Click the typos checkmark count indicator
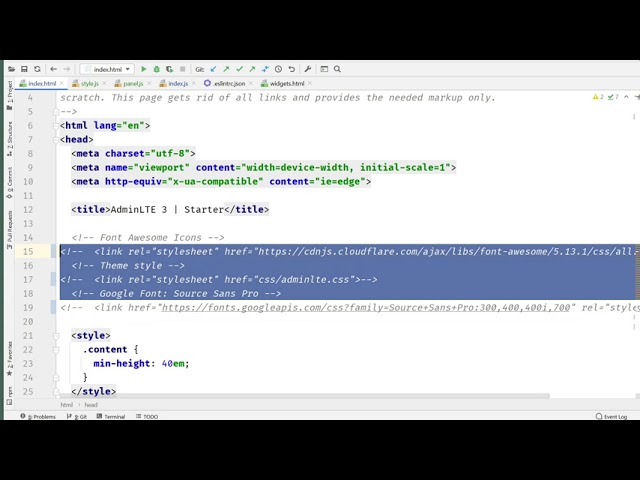Viewport: 640px width, 480px height. pyautogui.click(x=613, y=97)
